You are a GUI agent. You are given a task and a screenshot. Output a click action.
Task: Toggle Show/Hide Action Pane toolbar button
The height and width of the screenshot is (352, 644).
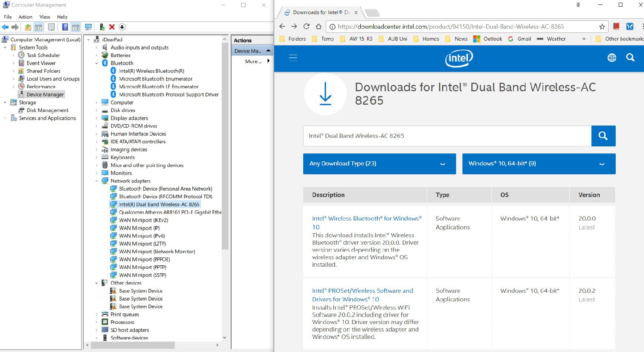(76, 27)
